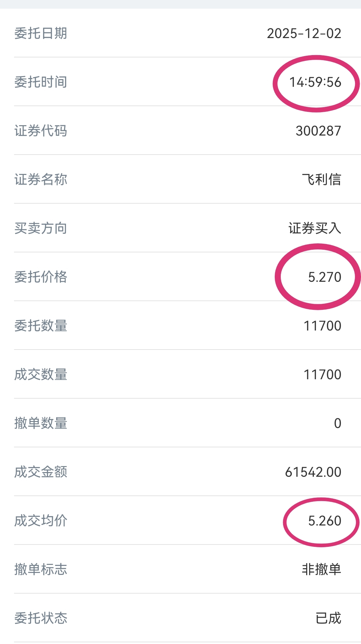The image size is (361, 644).
Task: Tap the securities code 300287
Action: coord(318,131)
